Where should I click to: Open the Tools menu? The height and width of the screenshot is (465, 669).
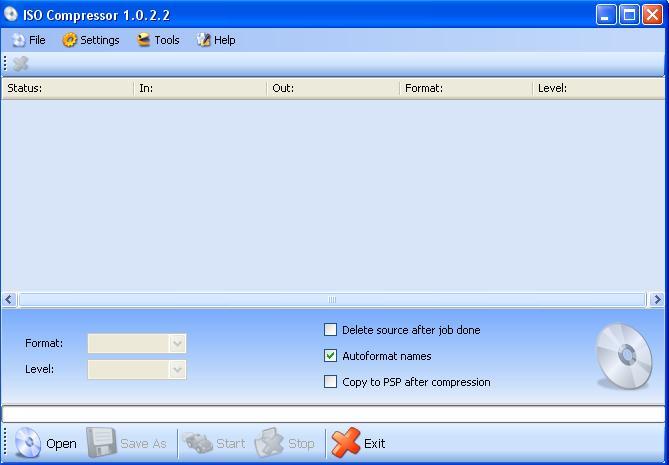click(158, 40)
